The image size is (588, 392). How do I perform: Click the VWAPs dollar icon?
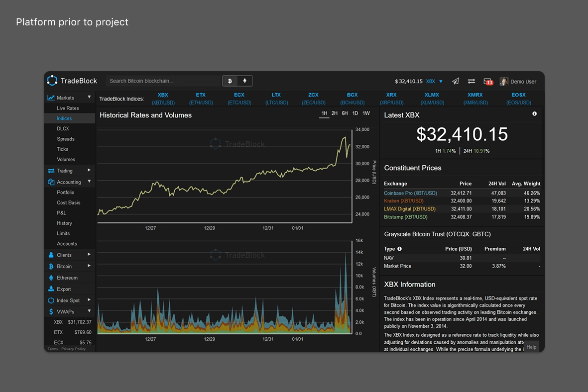click(x=51, y=311)
